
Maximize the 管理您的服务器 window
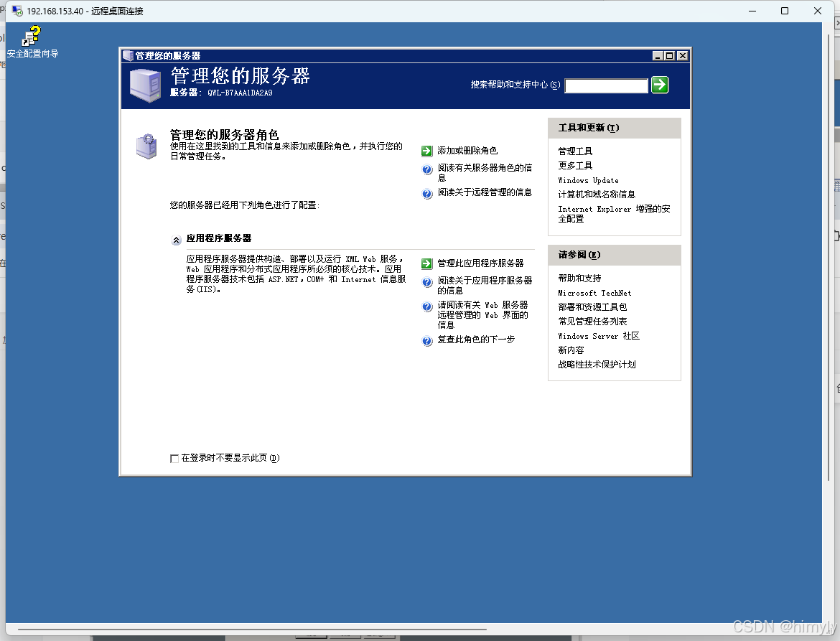pyautogui.click(x=670, y=56)
